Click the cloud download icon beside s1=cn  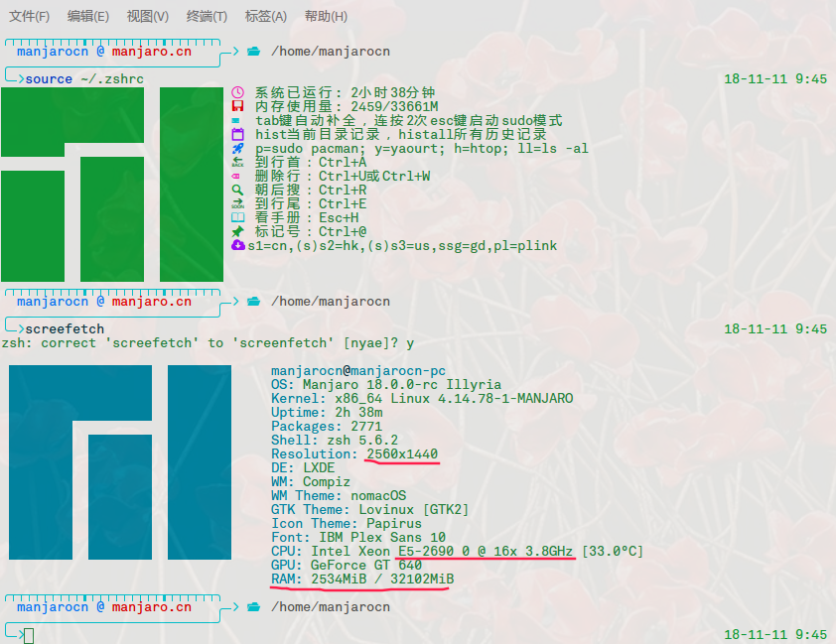coord(238,245)
